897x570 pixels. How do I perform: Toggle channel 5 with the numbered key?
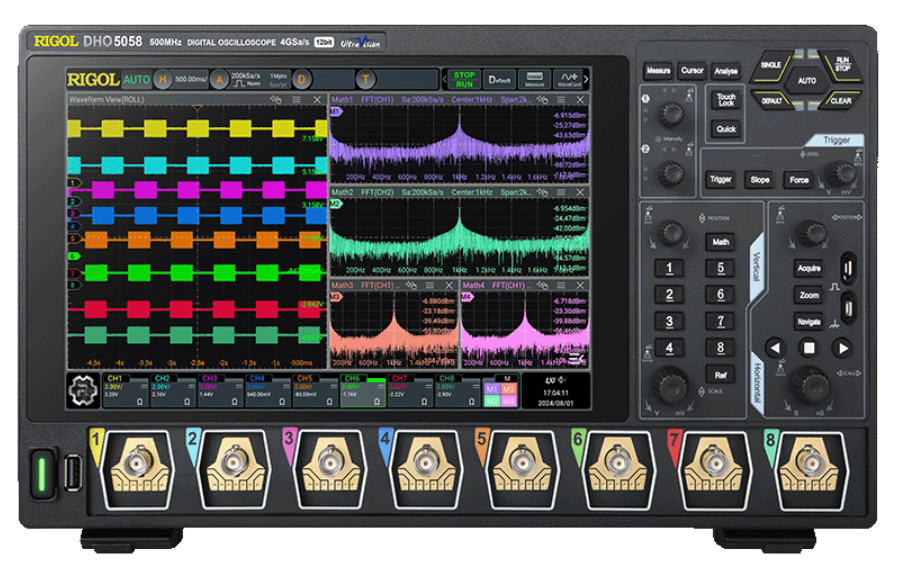tap(720, 269)
